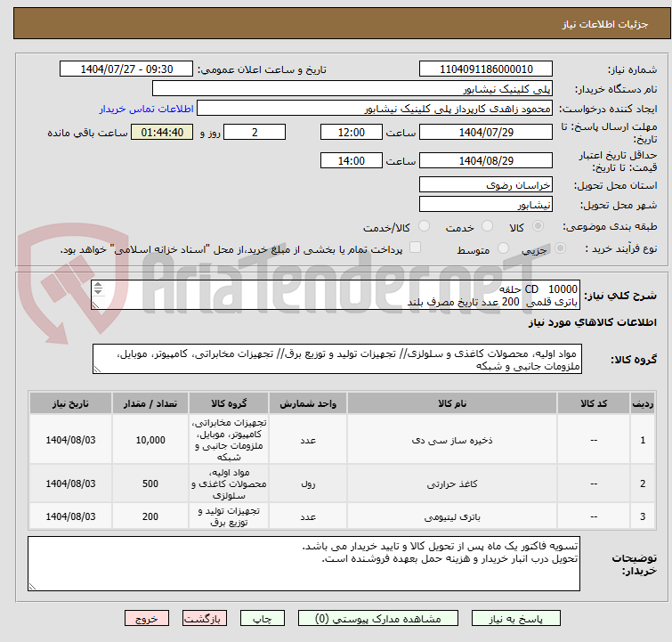The image size is (672, 642).
Task: Click the ایجاد کننده درخواست field
Action: tap(375, 109)
